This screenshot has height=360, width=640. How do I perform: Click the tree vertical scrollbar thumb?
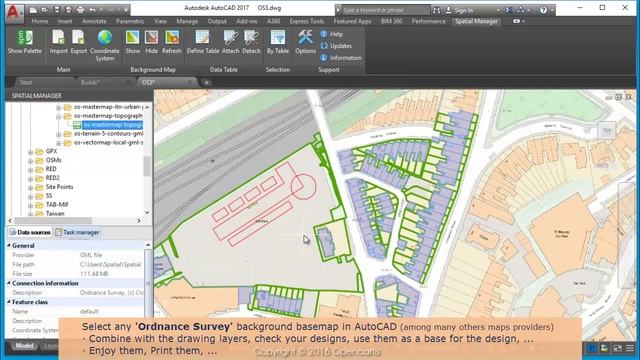point(147,166)
